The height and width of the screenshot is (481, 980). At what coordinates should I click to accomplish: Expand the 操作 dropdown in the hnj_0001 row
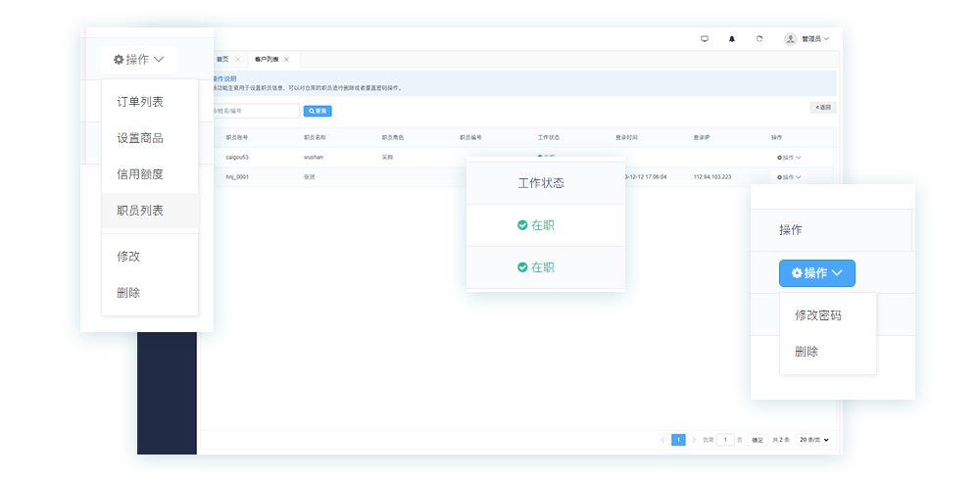[x=788, y=177]
